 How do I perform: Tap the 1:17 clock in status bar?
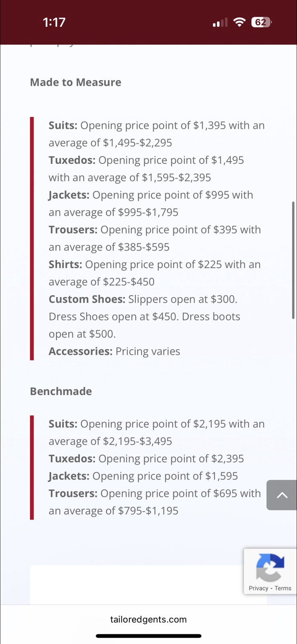pos(54,22)
